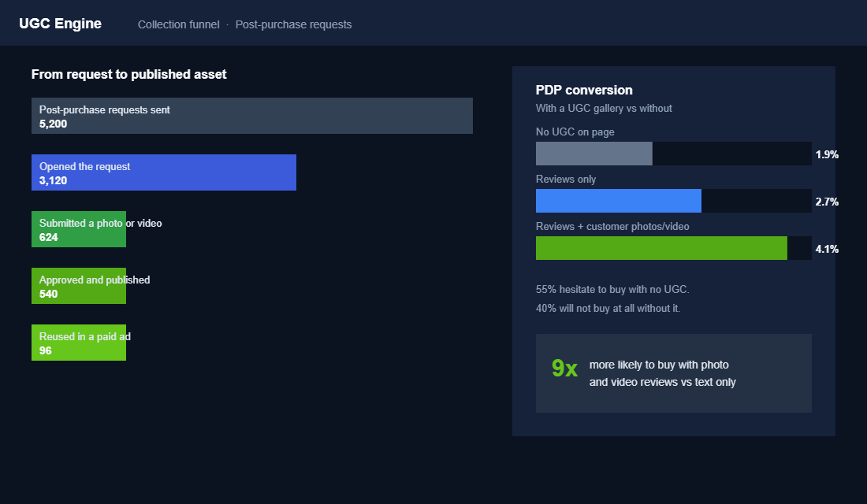Click the Reviews + customer photos/video label
Image resolution: width=867 pixels, height=504 pixels.
coord(612,227)
